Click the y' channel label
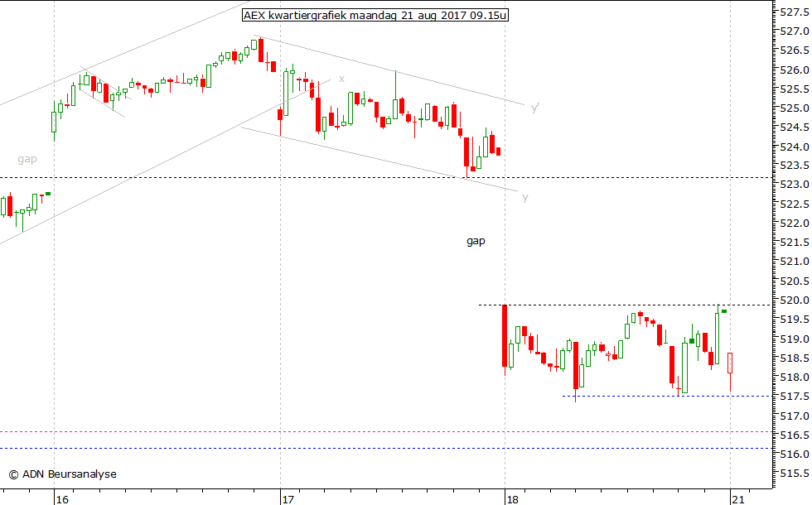The height and width of the screenshot is (505, 812). [x=535, y=107]
